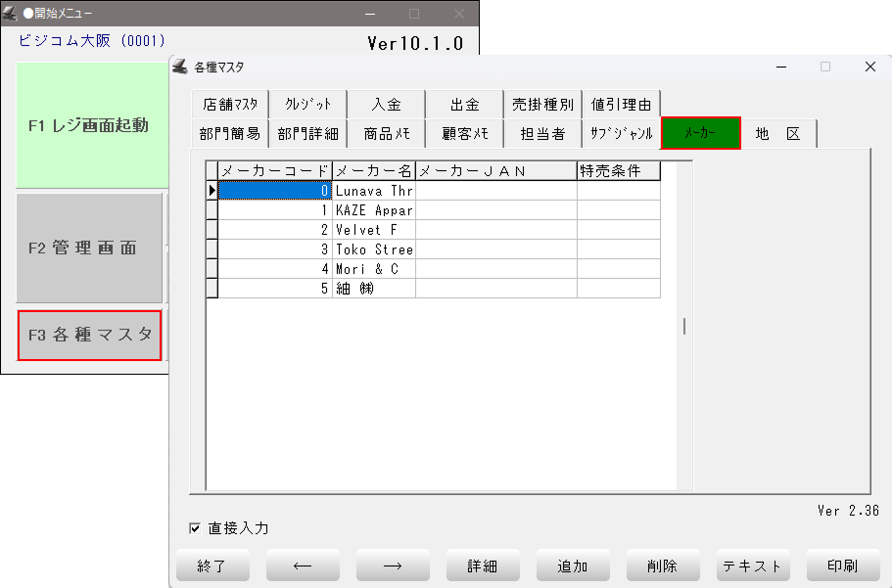
Task: Select the Toko Stree maker name cell
Action: pyautogui.click(x=374, y=249)
